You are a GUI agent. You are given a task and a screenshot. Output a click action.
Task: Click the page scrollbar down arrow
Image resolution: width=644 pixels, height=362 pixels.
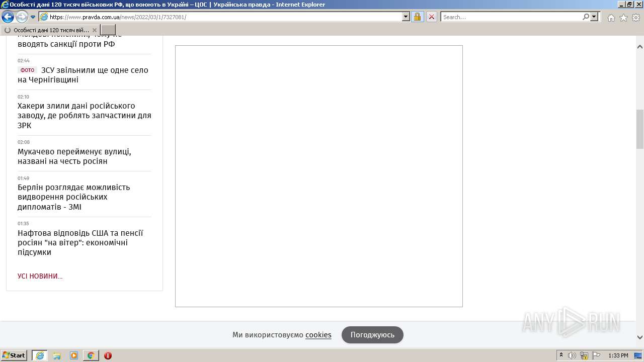[x=640, y=337]
